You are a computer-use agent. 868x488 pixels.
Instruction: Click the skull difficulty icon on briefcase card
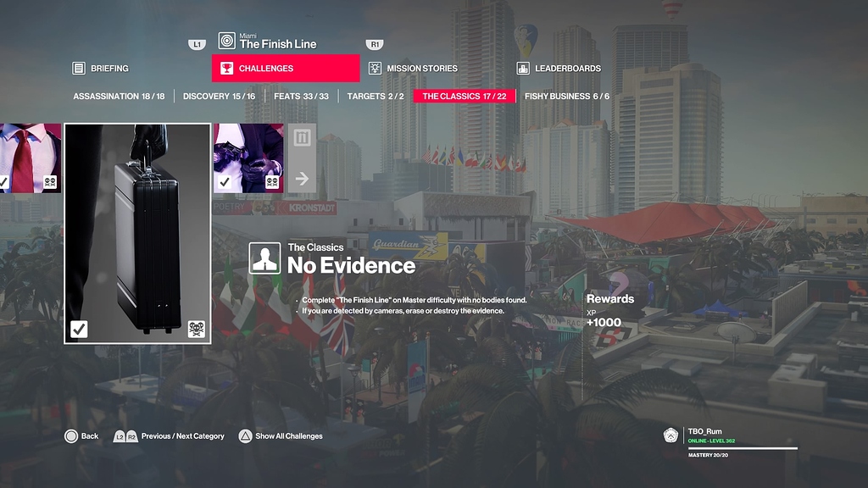[196, 330]
